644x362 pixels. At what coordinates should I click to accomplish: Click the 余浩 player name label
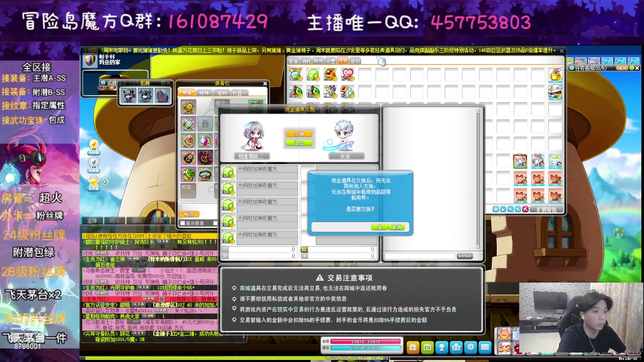346,156
